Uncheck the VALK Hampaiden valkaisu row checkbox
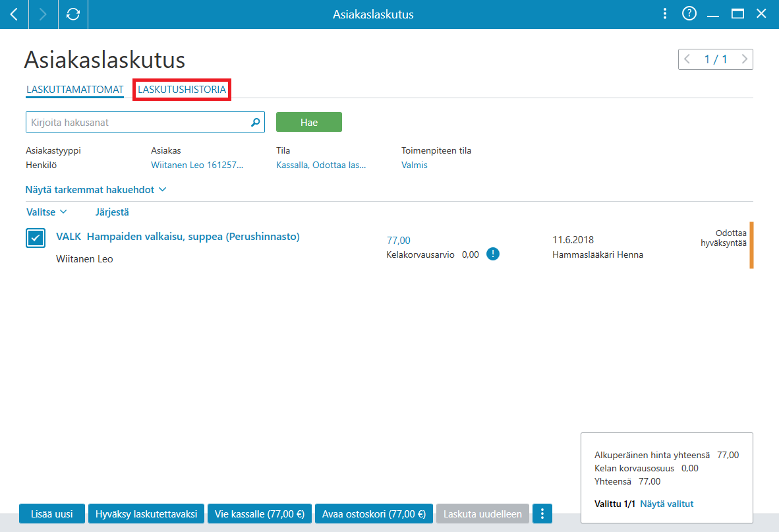 [x=36, y=238]
